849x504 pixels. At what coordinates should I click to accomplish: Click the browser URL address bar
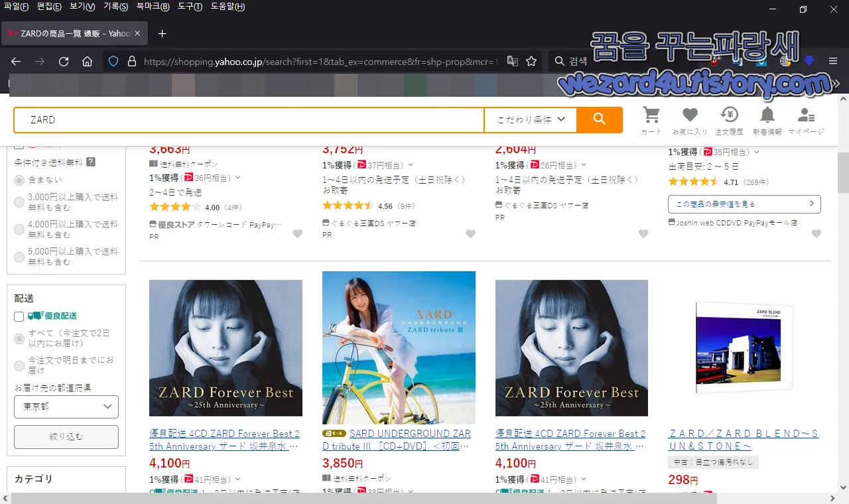click(x=321, y=62)
